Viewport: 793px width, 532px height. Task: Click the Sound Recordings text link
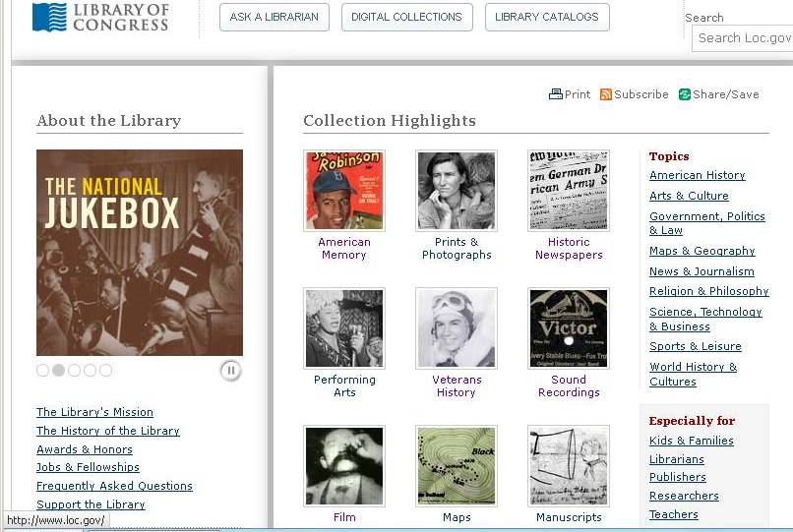(x=569, y=385)
